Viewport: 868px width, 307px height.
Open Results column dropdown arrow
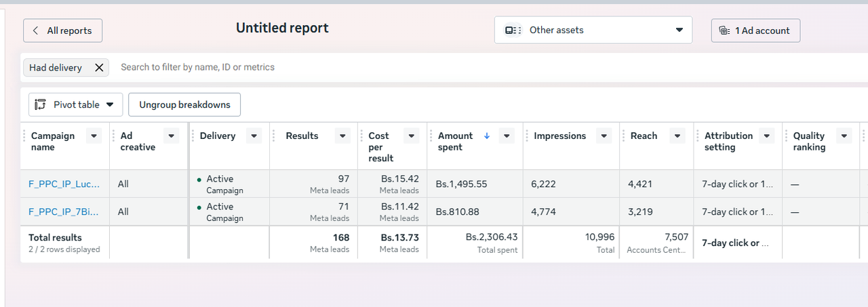coord(344,136)
